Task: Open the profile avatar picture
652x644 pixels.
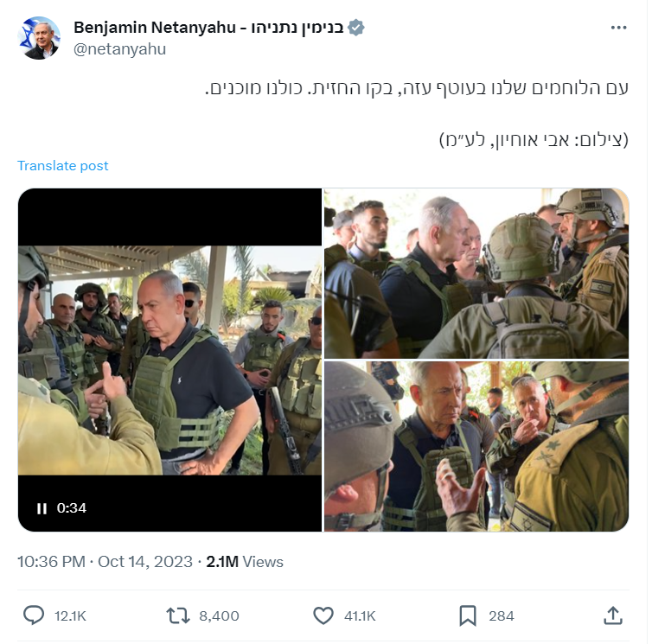Action: pyautogui.click(x=39, y=38)
